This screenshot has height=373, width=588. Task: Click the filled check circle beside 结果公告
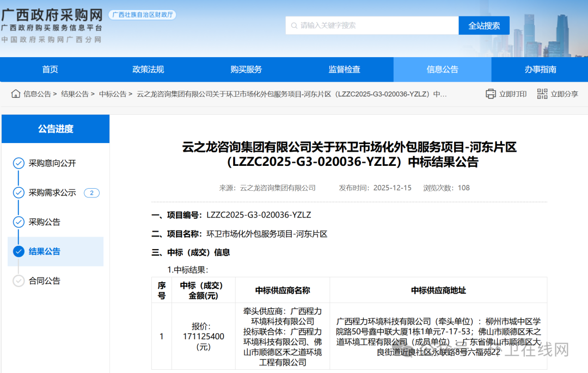point(19,251)
